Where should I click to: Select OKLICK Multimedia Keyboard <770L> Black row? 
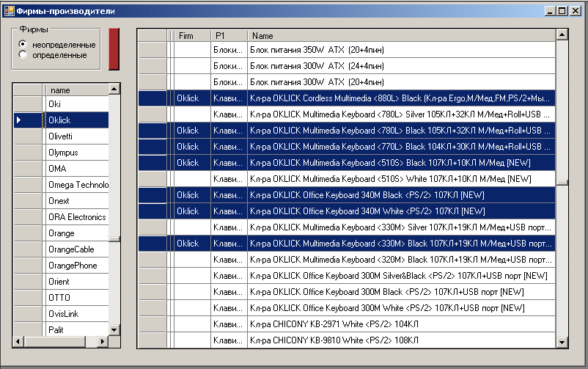[x=347, y=147]
